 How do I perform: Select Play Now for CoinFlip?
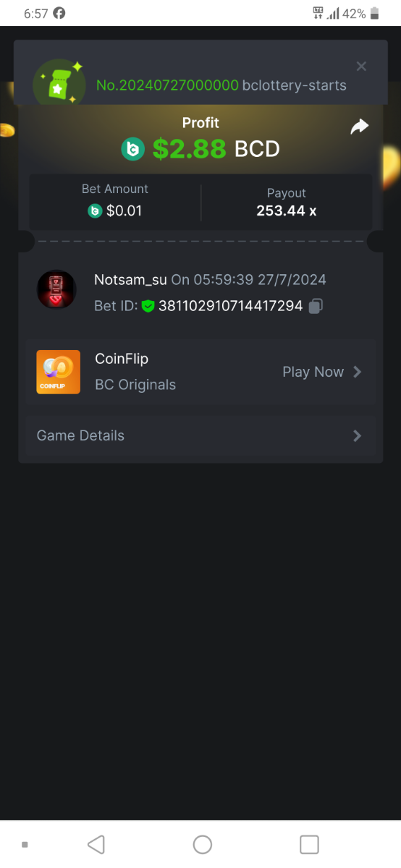[x=313, y=372]
